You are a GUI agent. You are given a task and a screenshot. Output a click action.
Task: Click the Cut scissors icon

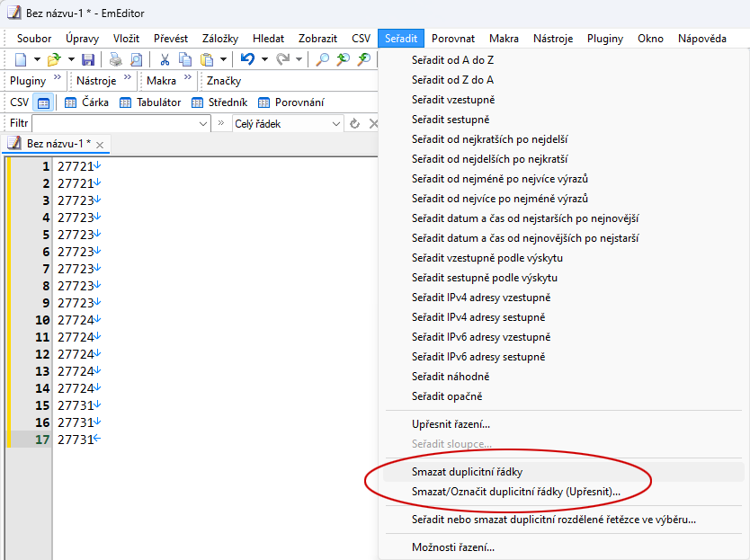[165, 60]
